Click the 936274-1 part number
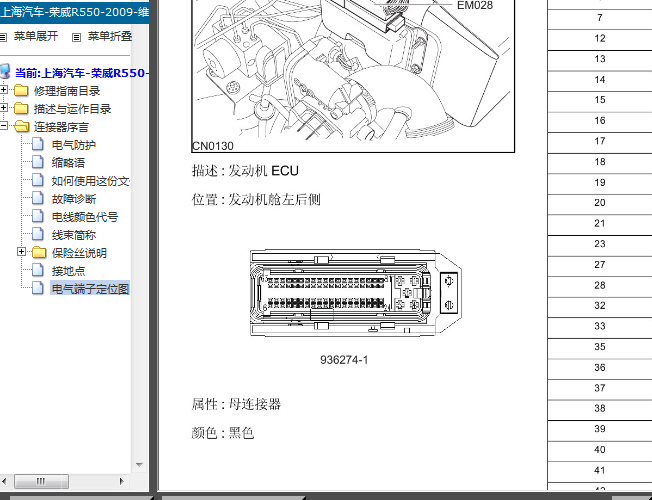Screen dimensions: 652x500 [344, 360]
